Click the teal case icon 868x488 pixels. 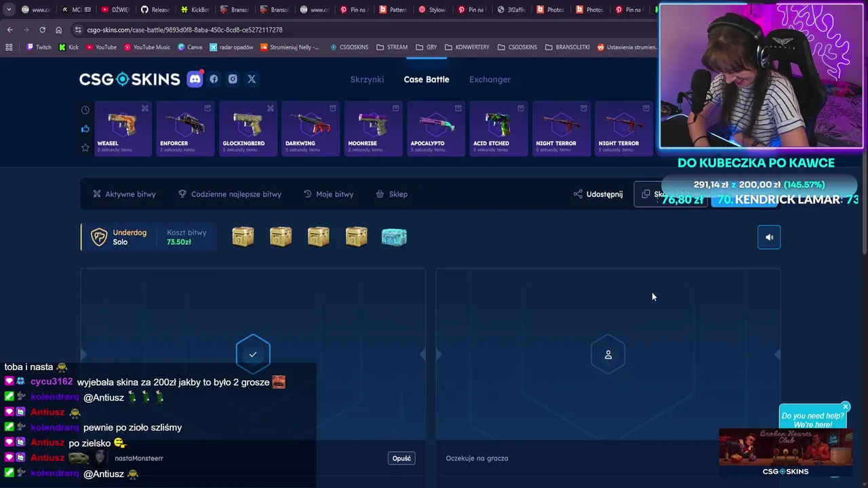pos(394,237)
